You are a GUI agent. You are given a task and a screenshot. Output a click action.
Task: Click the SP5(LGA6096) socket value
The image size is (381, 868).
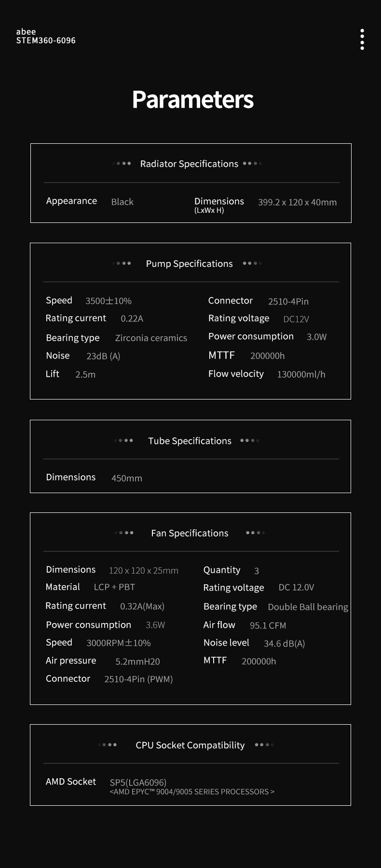pos(138,782)
